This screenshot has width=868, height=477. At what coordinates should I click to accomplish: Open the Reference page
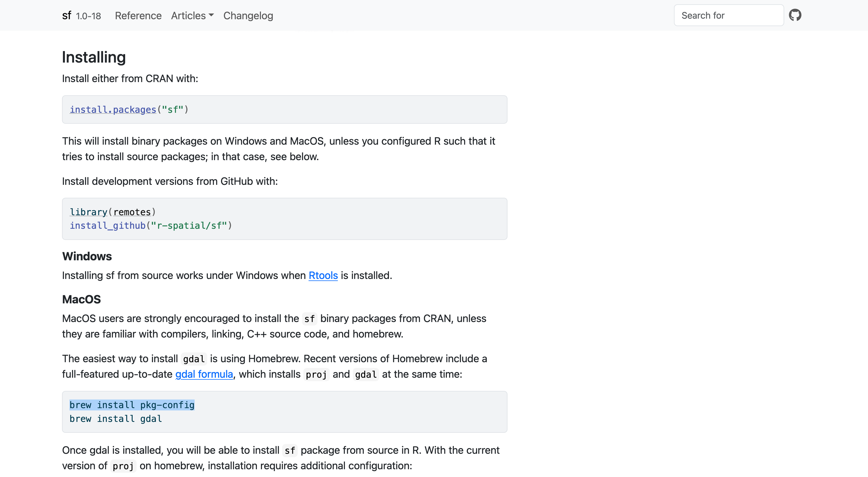[138, 15]
